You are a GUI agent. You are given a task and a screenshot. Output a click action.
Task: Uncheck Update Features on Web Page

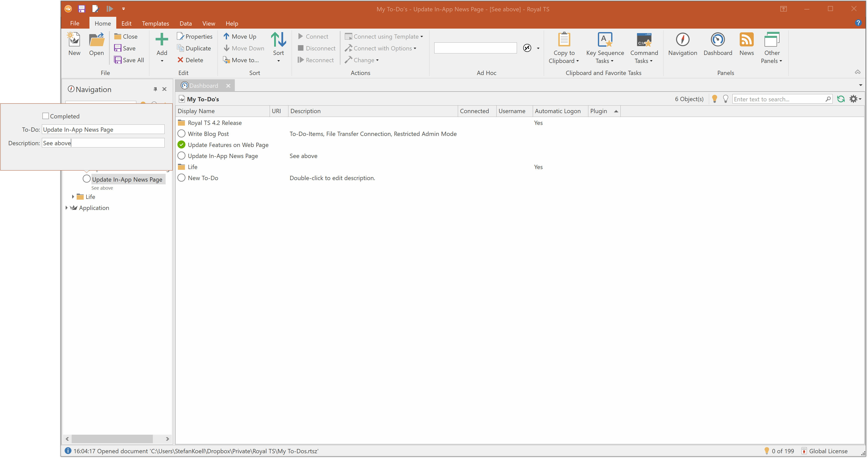pos(181,145)
